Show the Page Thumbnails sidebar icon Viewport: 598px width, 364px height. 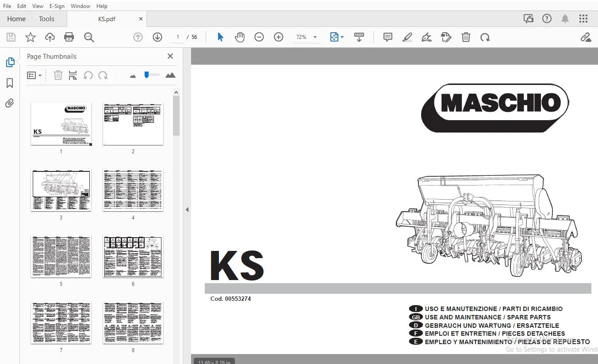(10, 62)
